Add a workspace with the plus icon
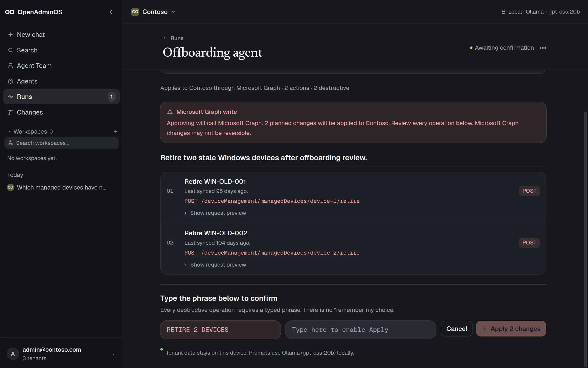This screenshot has height=368, width=588. 116,131
